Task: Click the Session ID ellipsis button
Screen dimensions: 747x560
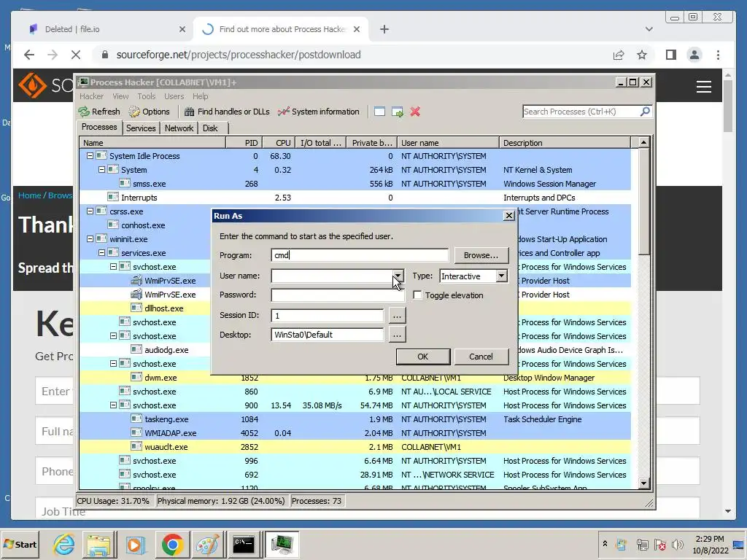Action: [x=398, y=315]
